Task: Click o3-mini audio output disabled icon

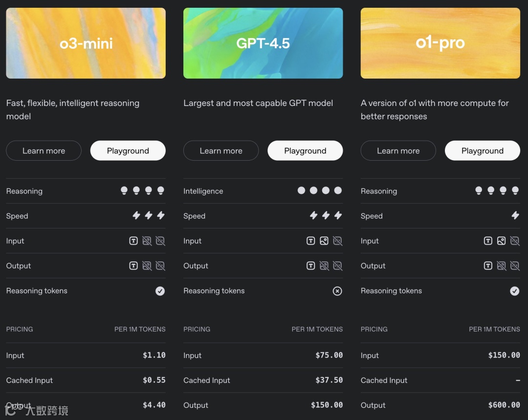Action: (160, 266)
